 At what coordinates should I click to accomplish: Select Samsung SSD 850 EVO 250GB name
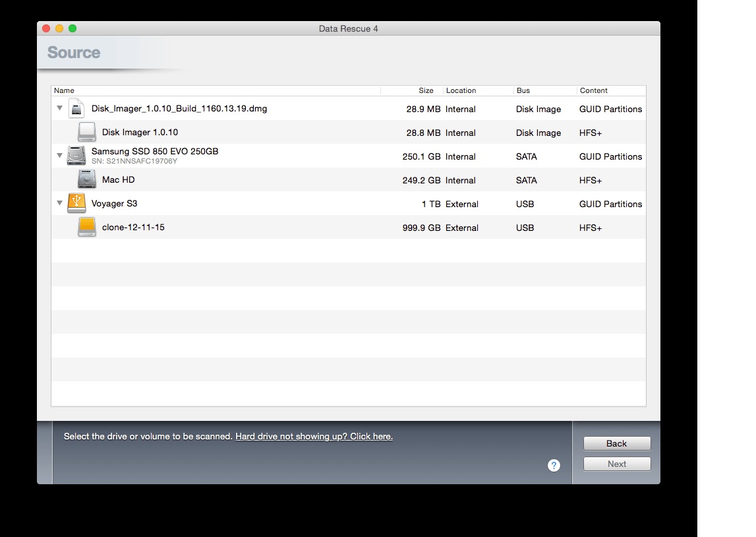[155, 151]
